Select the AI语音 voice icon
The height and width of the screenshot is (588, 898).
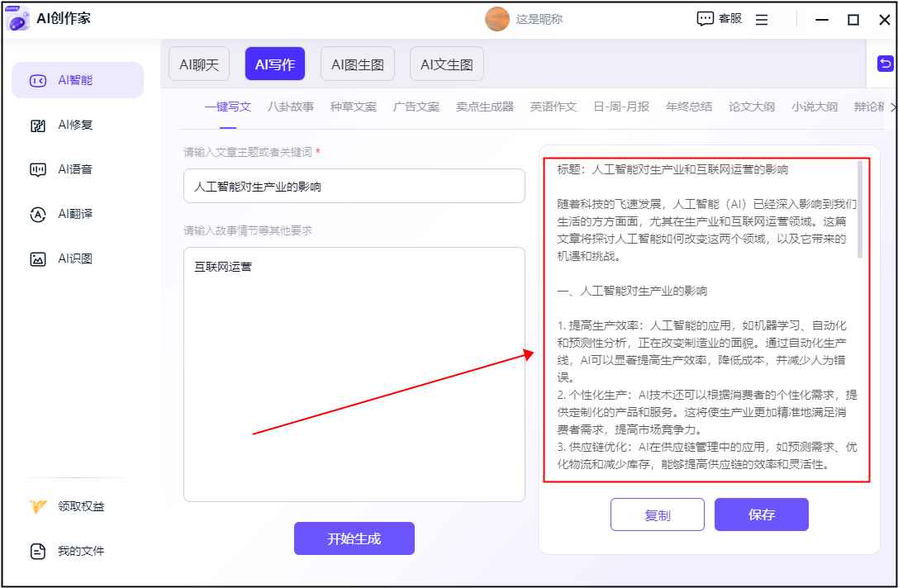(38, 170)
